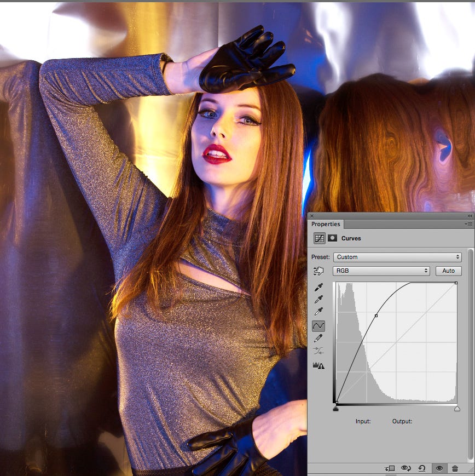Select the layer mask icon
The width and height of the screenshot is (475, 476).
click(332, 238)
